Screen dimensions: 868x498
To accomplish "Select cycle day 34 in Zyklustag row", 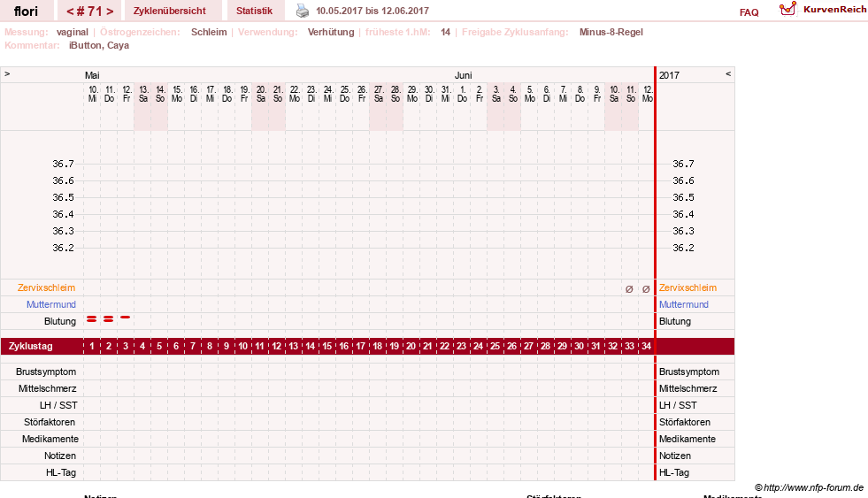I will click(x=646, y=347).
